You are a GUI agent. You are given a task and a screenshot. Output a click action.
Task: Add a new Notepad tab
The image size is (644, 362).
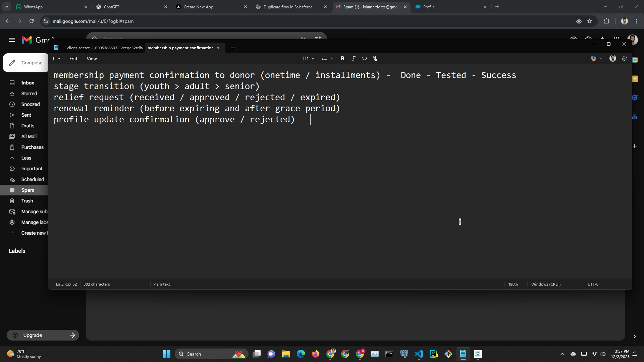233,48
